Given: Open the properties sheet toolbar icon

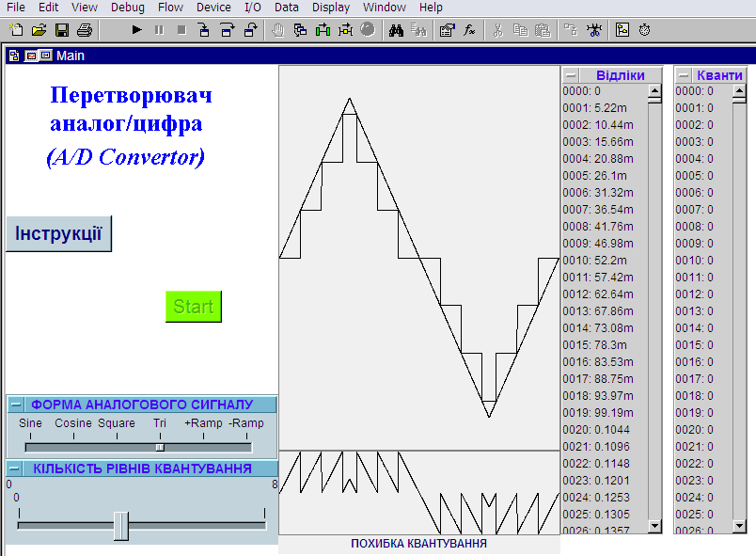Looking at the screenshot, I should pos(447,30).
